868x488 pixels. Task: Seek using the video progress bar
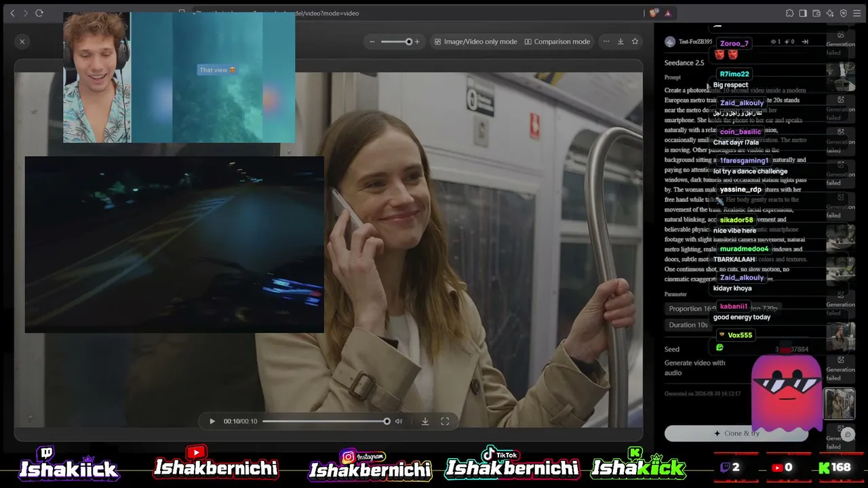point(325,421)
